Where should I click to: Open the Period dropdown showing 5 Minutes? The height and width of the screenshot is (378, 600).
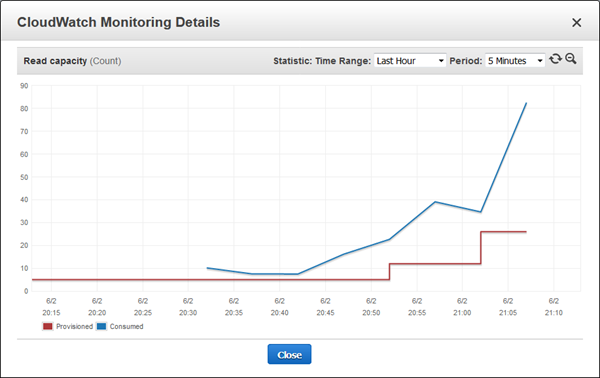[x=515, y=60]
